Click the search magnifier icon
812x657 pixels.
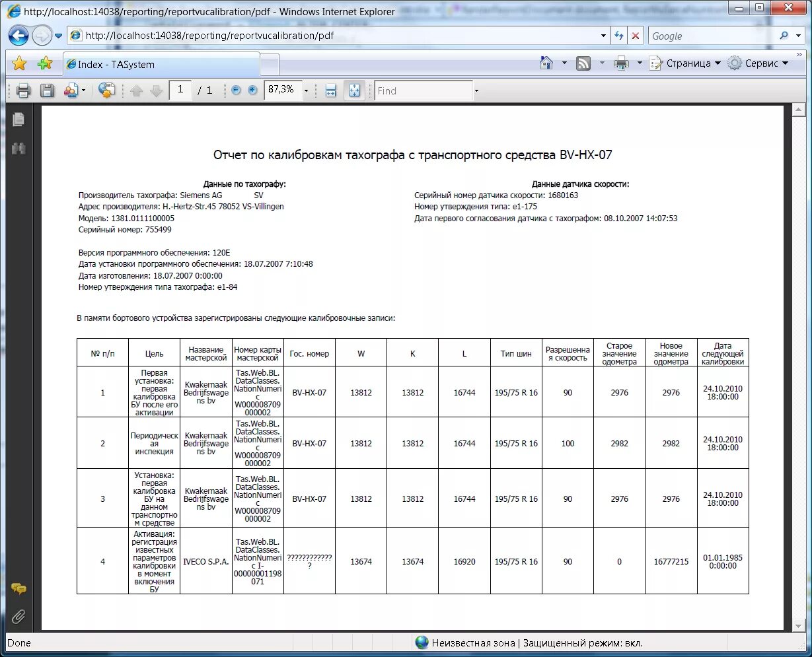[784, 36]
